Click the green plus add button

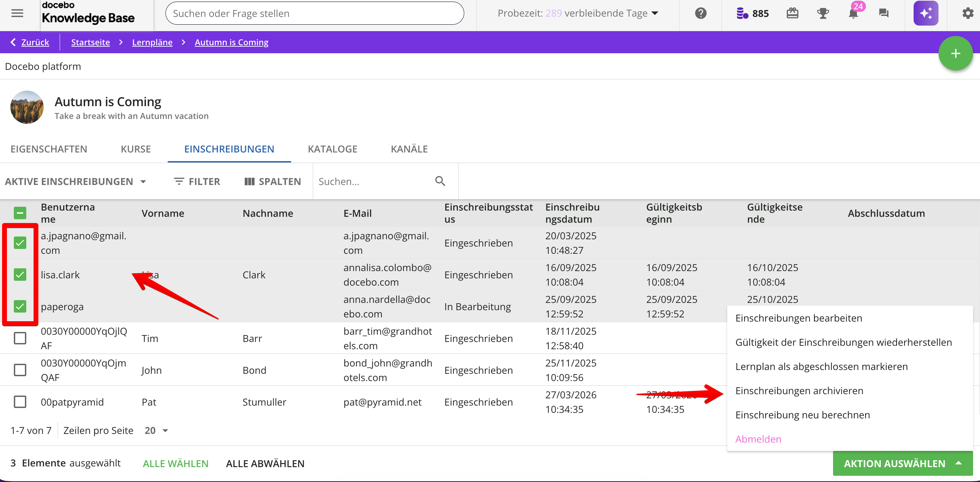pos(955,54)
